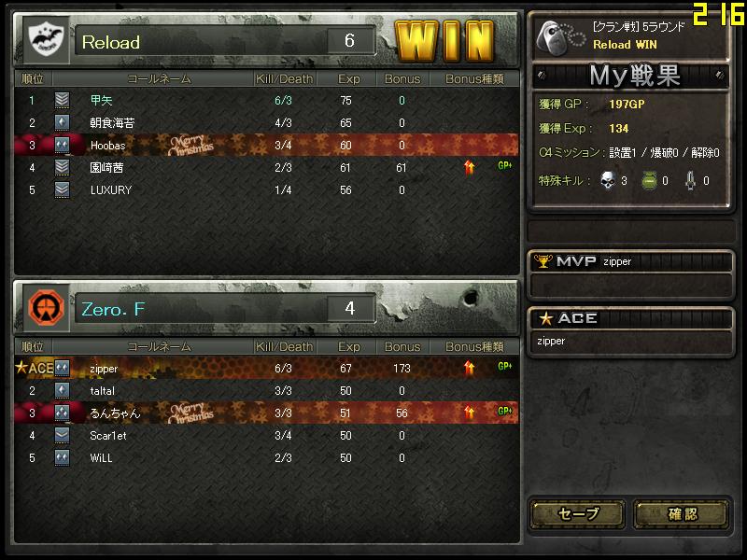Select the LUXURY player row
Screen dimensions: 747x560
click(266, 190)
